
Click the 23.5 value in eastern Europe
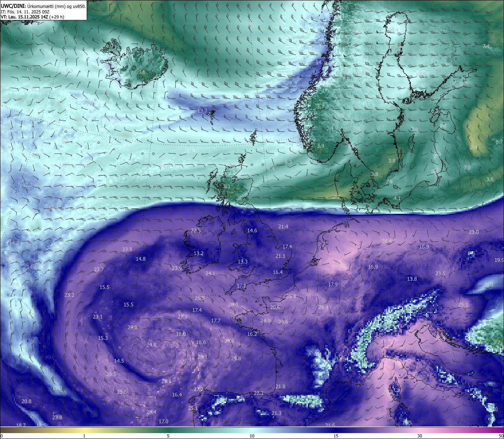tap(440, 274)
